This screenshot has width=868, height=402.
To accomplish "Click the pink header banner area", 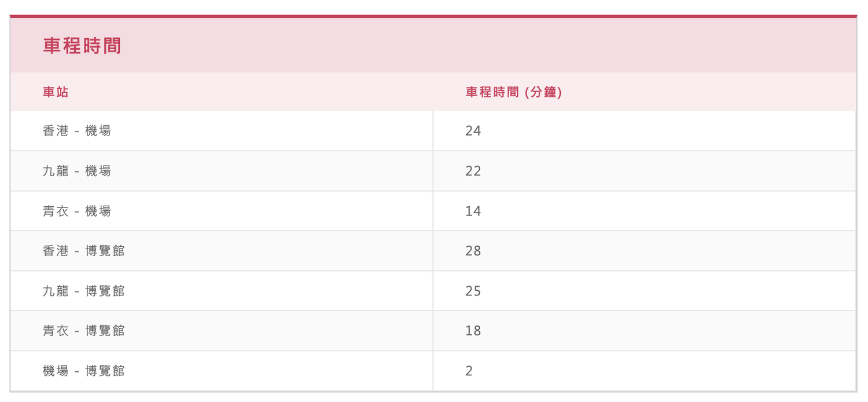I will pos(433,45).
